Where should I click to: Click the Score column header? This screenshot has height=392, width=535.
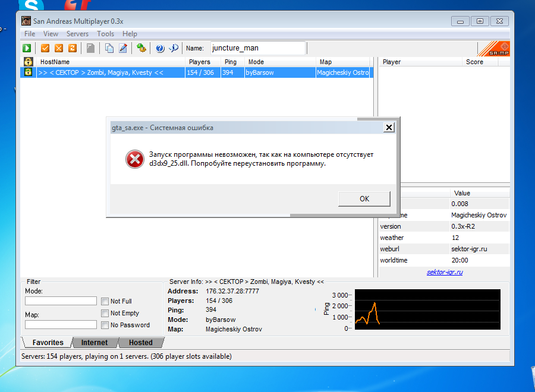(x=480, y=62)
